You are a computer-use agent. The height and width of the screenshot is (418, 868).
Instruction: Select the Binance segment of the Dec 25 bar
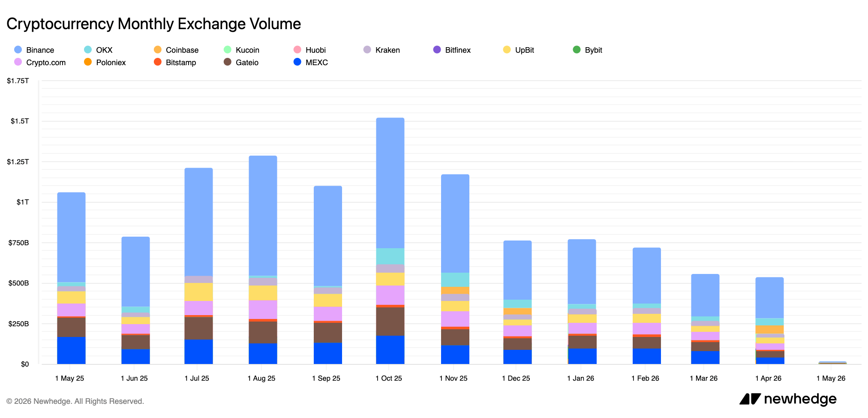[517, 271]
